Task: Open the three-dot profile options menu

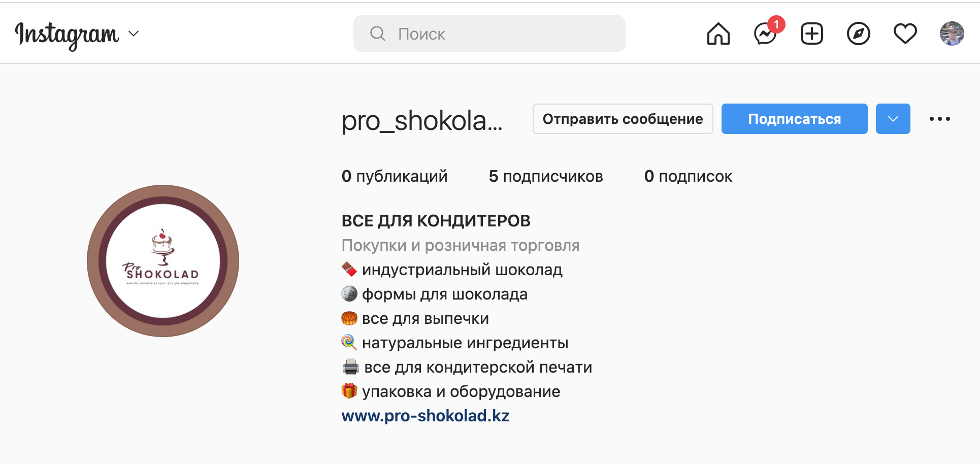Action: point(939,119)
